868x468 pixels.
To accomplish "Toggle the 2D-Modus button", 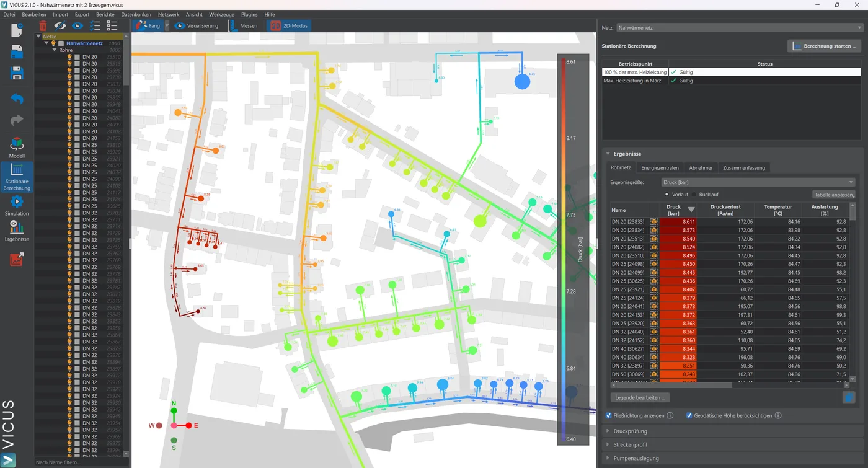I will tap(288, 25).
